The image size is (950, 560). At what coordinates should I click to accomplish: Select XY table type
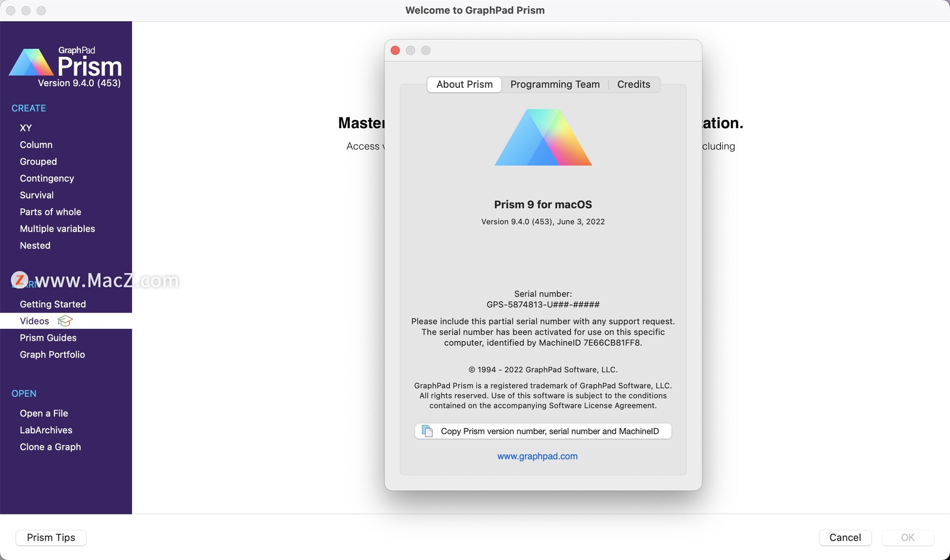(x=26, y=128)
